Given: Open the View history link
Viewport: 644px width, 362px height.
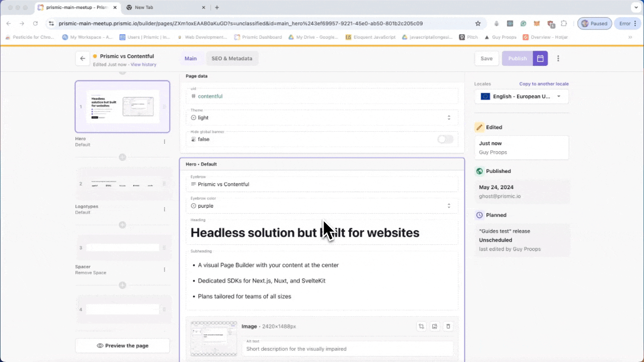Looking at the screenshot, I should [143, 64].
